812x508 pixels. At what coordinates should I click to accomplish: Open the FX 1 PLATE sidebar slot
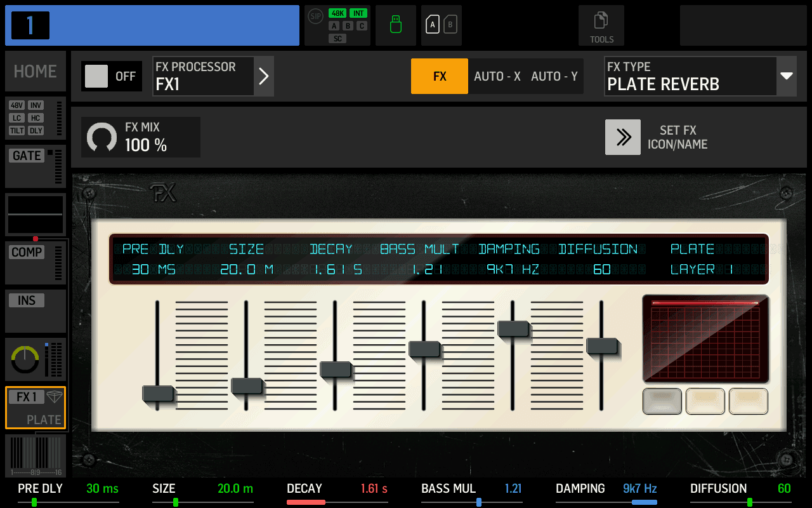pos(35,407)
